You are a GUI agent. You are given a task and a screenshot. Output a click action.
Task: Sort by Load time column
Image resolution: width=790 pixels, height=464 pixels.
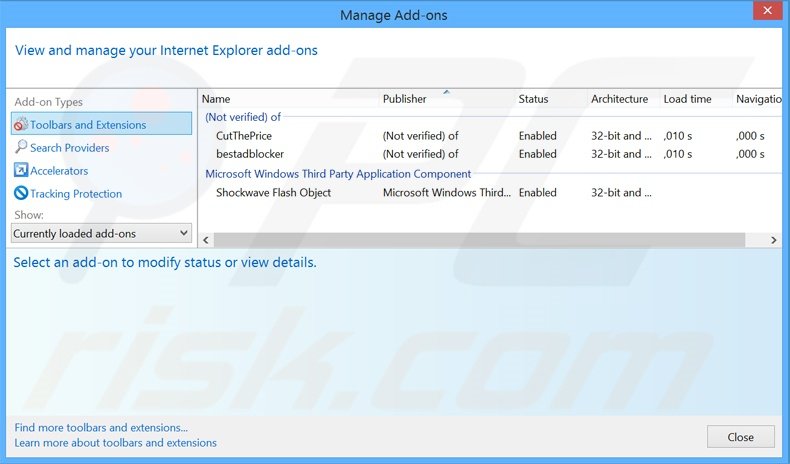pyautogui.click(x=687, y=99)
